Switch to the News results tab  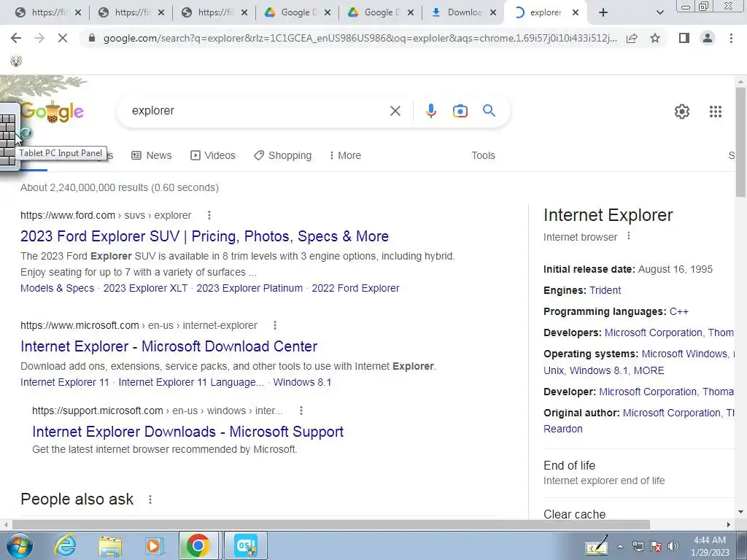[x=152, y=155]
